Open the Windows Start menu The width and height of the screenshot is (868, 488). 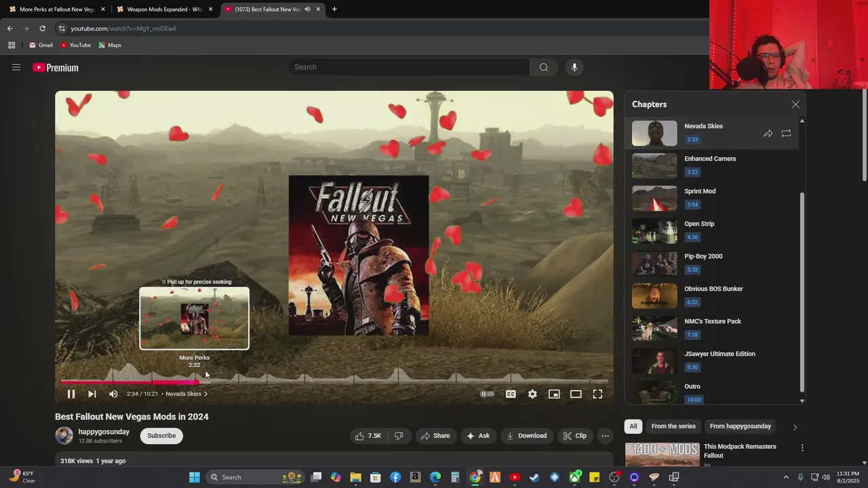pyautogui.click(x=195, y=477)
